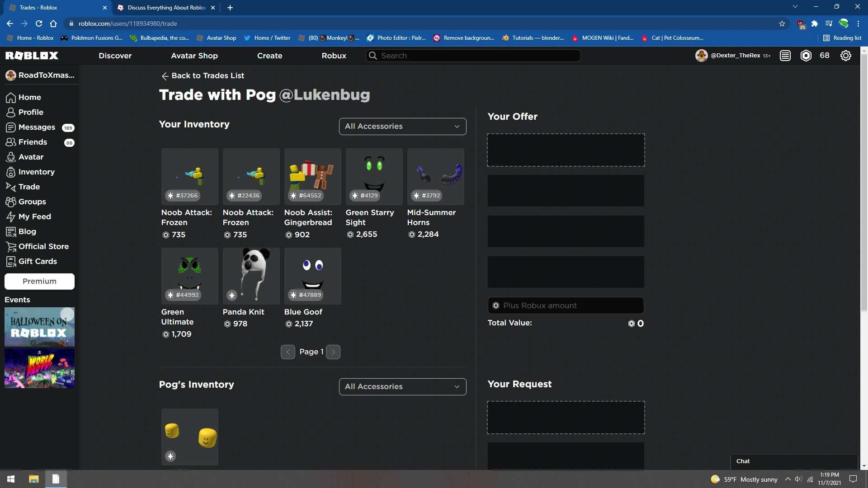The width and height of the screenshot is (868, 488).
Task: Expand Pog's Inventory All Accessories dropdown
Action: [x=402, y=387]
